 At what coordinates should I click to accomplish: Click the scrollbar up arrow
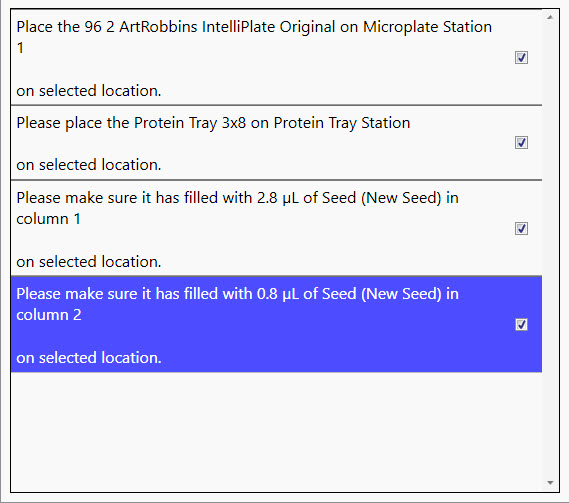tap(550, 17)
